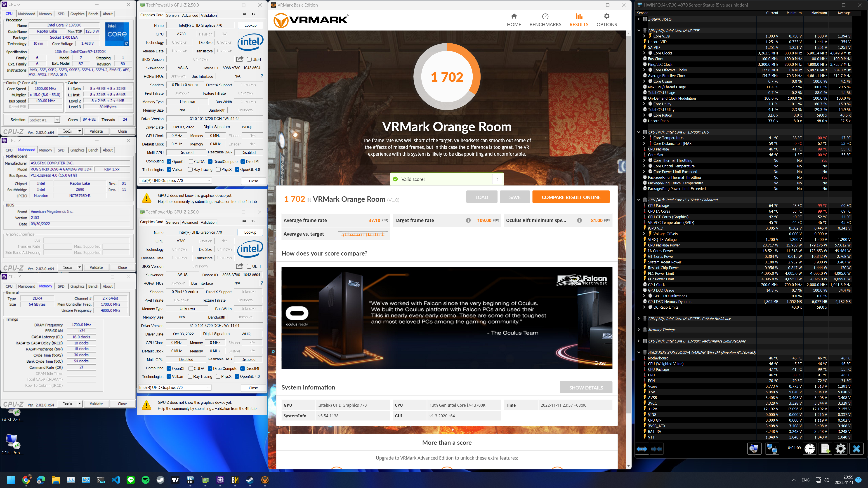Click the info icon next to Oculus Rift minimum spec
The height and width of the screenshot is (488, 868).
(579, 220)
